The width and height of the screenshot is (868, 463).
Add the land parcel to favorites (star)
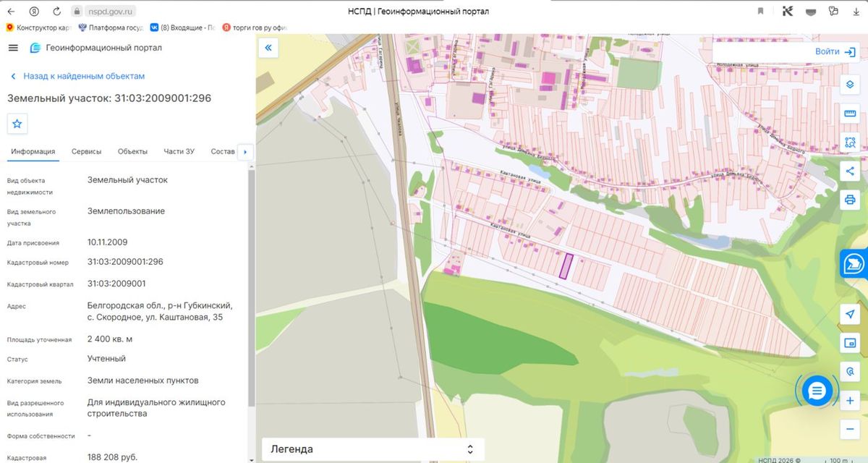tap(17, 124)
